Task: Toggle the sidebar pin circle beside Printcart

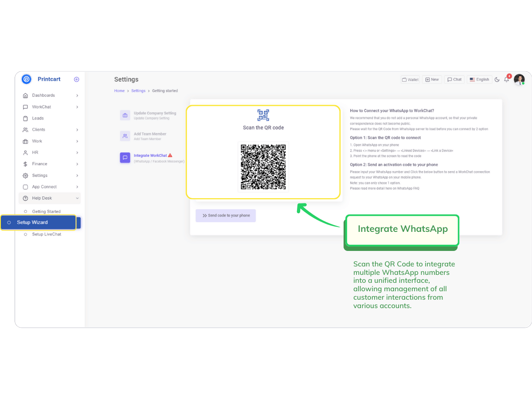Action: [76, 79]
